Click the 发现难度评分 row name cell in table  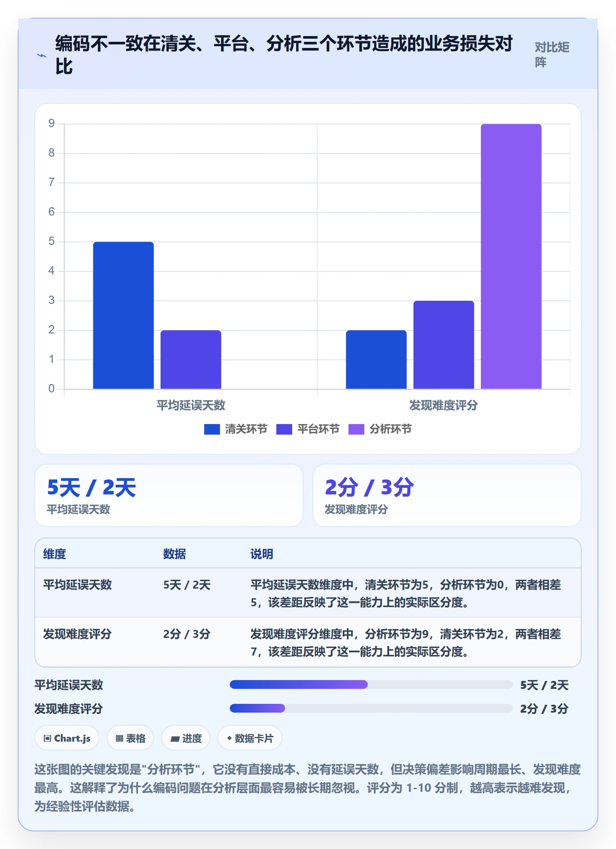(x=77, y=634)
